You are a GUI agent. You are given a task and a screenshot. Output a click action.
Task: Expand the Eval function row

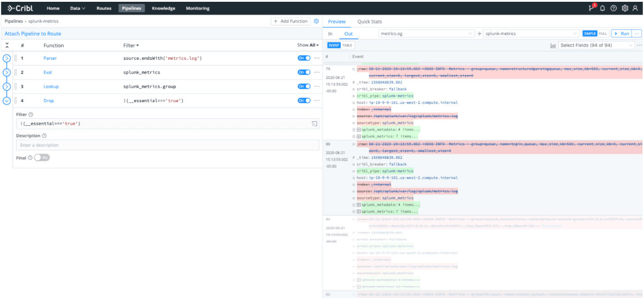click(x=7, y=72)
